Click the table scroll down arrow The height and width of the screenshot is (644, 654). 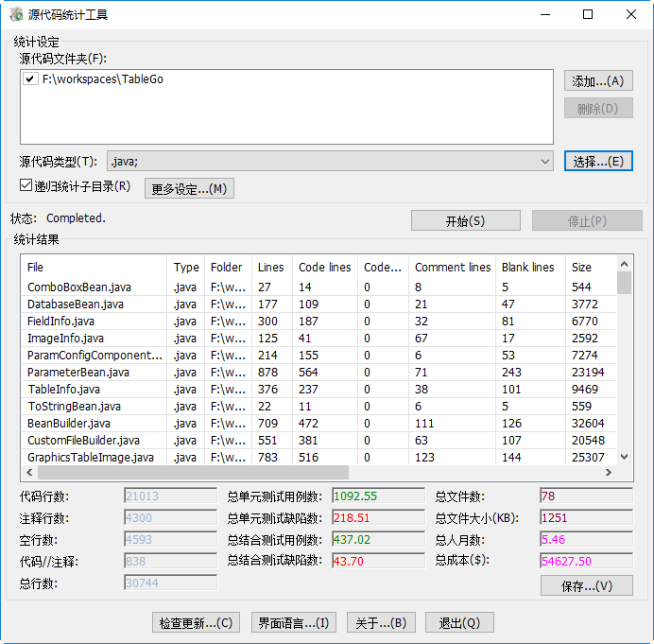click(x=624, y=457)
